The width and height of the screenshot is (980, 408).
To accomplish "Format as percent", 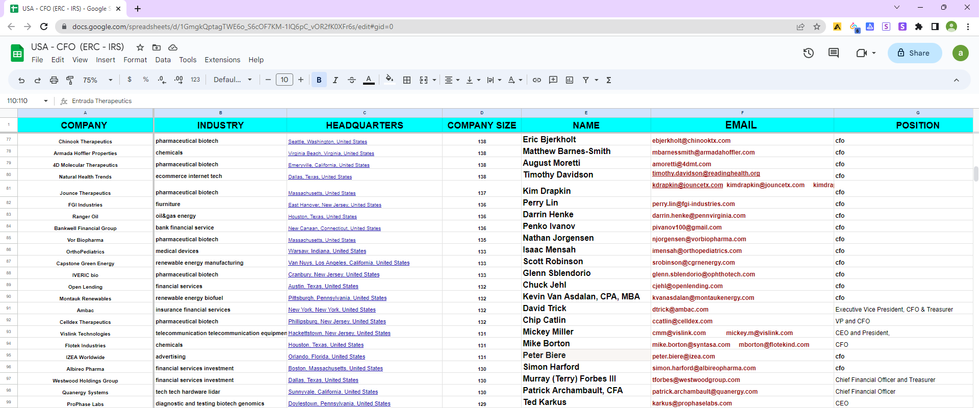I will pyautogui.click(x=146, y=80).
